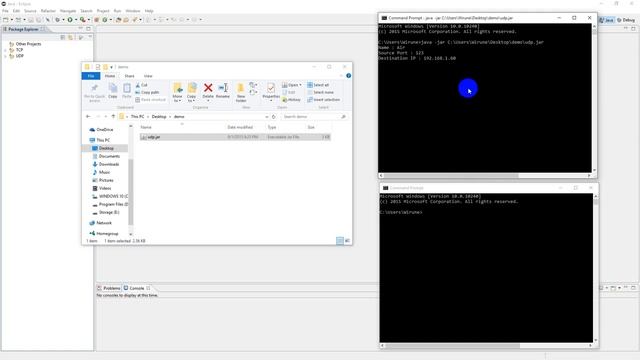Open the Copy to dropdown in the ribbon
640x360 pixels.
[191, 93]
